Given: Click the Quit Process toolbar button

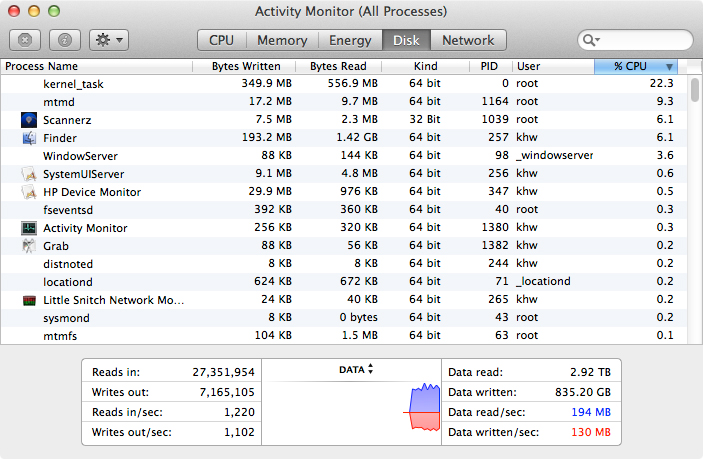Looking at the screenshot, I should point(25,40).
